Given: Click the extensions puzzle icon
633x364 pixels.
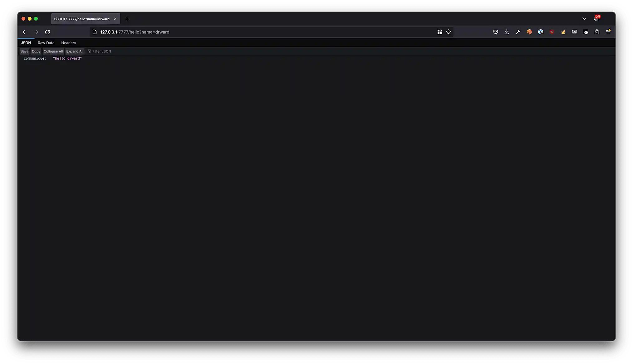Looking at the screenshot, I should (597, 32).
